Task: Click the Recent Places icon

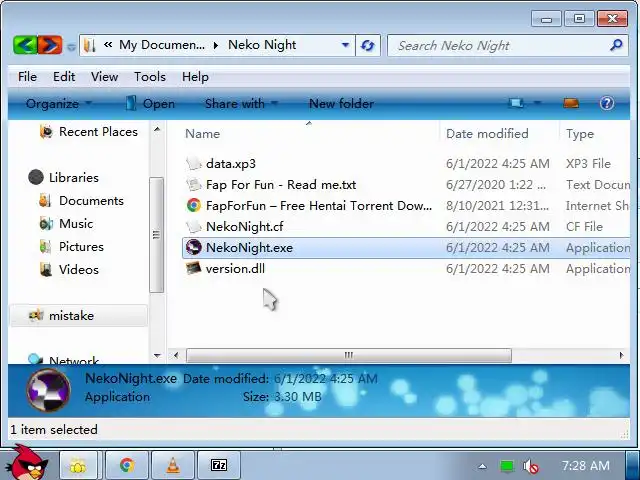Action: [x=46, y=131]
